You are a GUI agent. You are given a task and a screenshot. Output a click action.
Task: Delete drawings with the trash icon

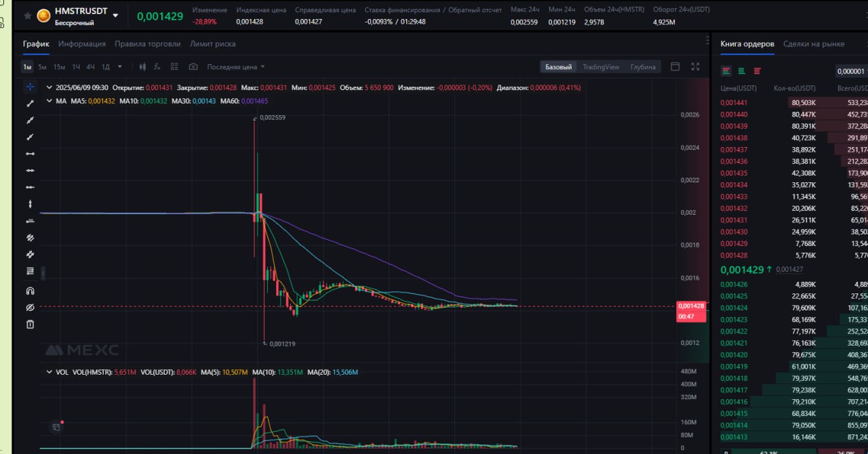tap(30, 325)
